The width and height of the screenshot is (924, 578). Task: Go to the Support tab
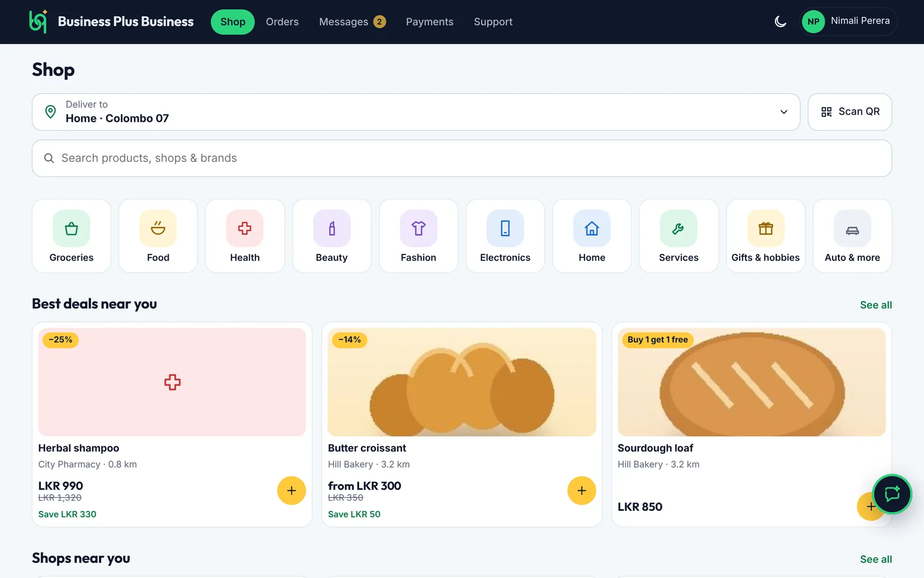click(x=493, y=22)
